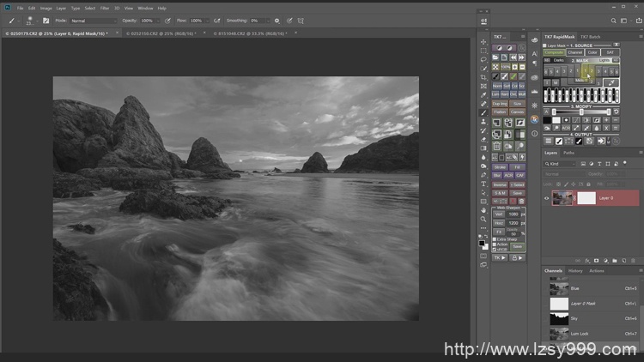Open the Filter menu

point(104,8)
